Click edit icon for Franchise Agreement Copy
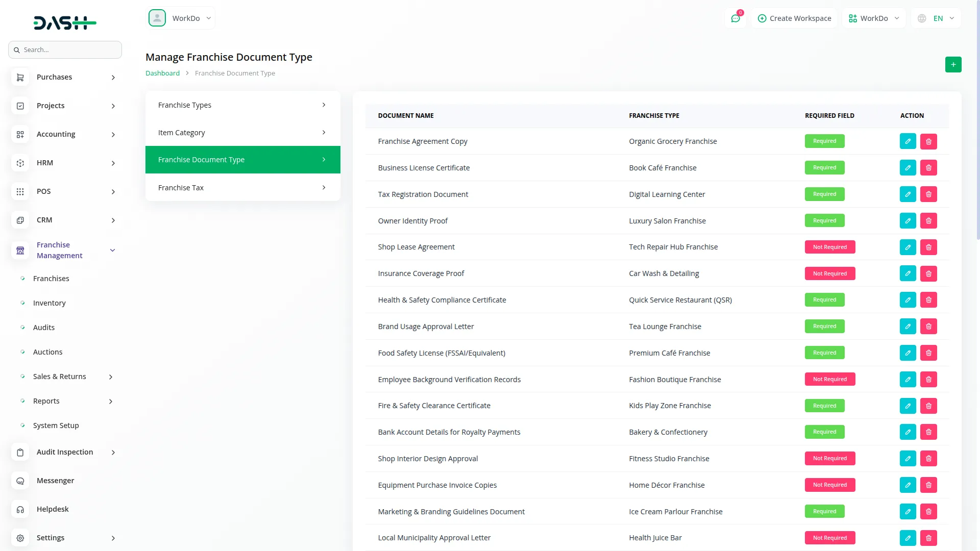The image size is (980, 551). tap(908, 141)
